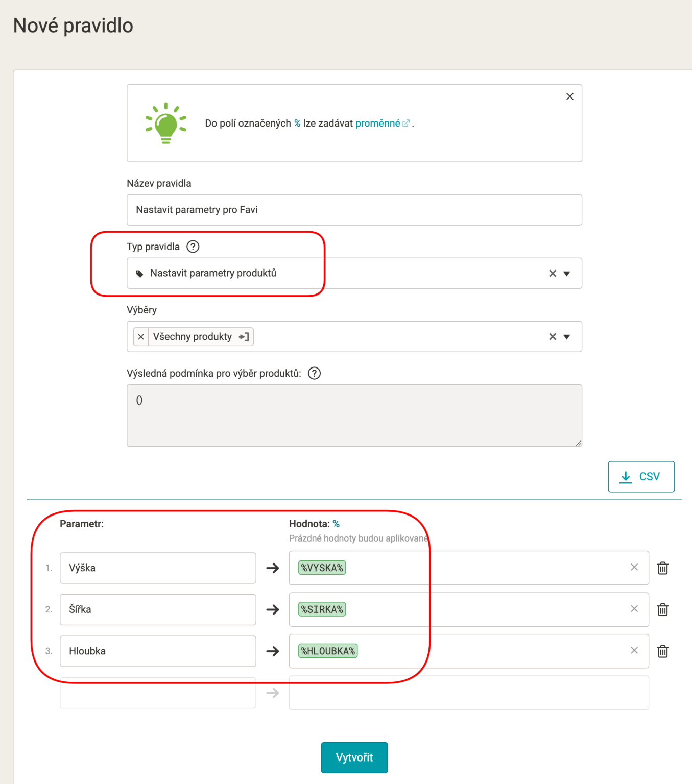Delete the Šířka parameter row
692x784 pixels.
point(662,609)
